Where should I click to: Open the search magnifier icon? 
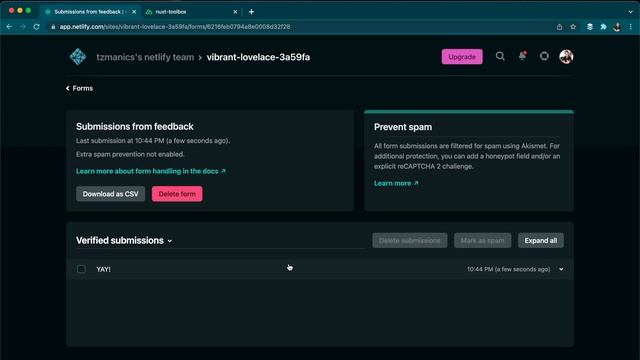point(500,56)
